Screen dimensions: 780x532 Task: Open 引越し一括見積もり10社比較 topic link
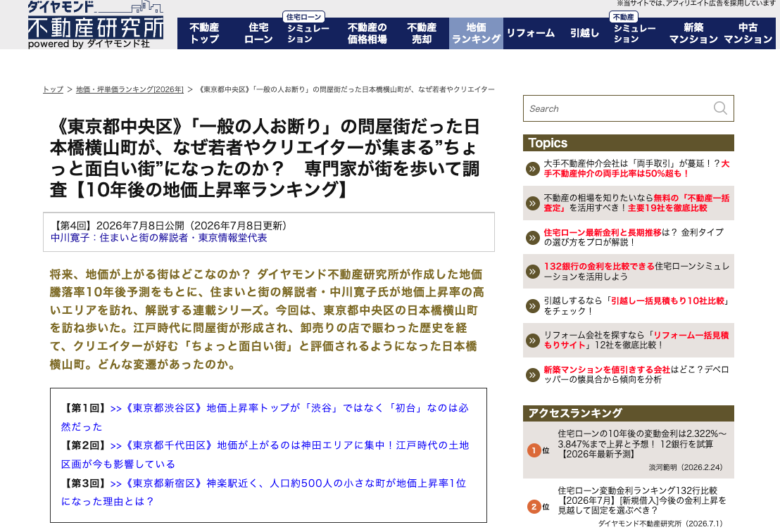(x=636, y=306)
